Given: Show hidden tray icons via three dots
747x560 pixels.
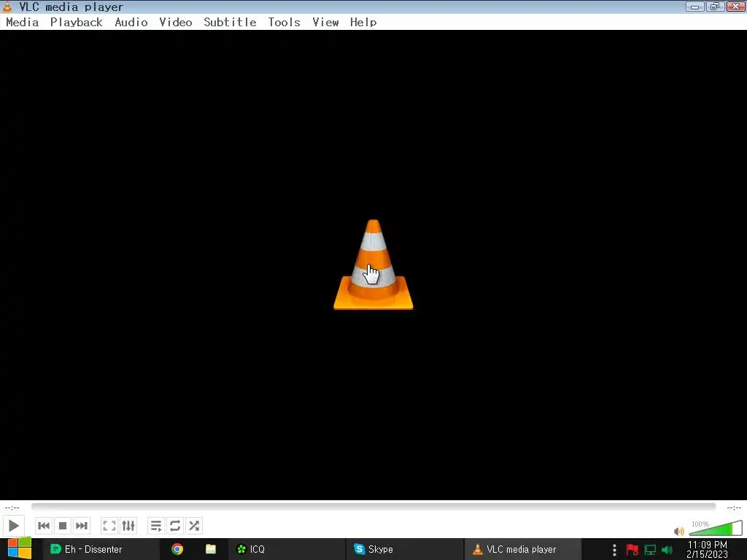Looking at the screenshot, I should (x=614, y=550).
